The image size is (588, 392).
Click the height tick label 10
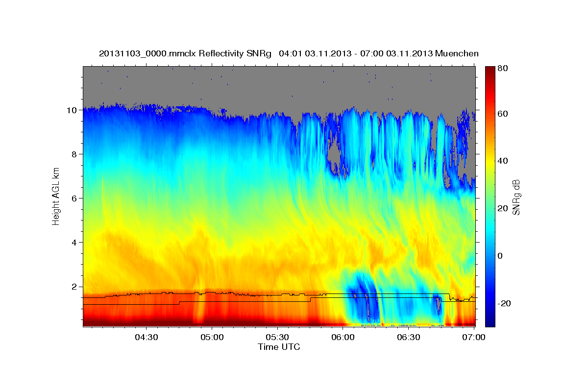[72, 110]
